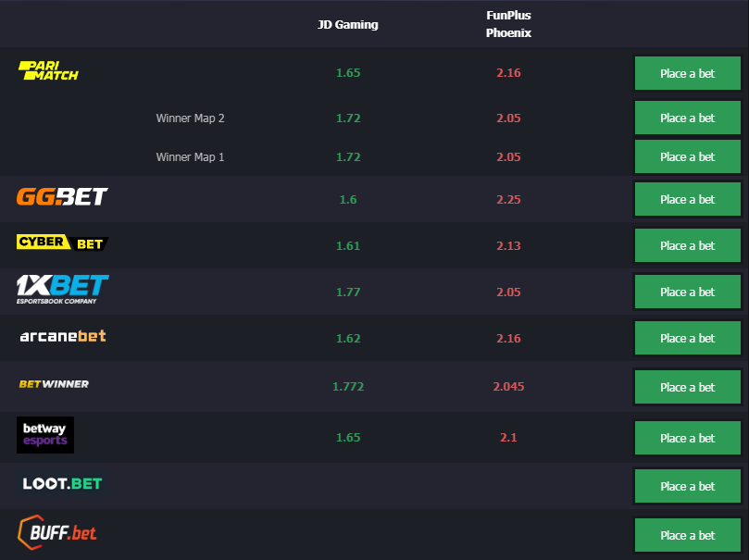The height and width of the screenshot is (560, 749).
Task: Place a bet on Winner Map 2 row
Action: click(687, 118)
